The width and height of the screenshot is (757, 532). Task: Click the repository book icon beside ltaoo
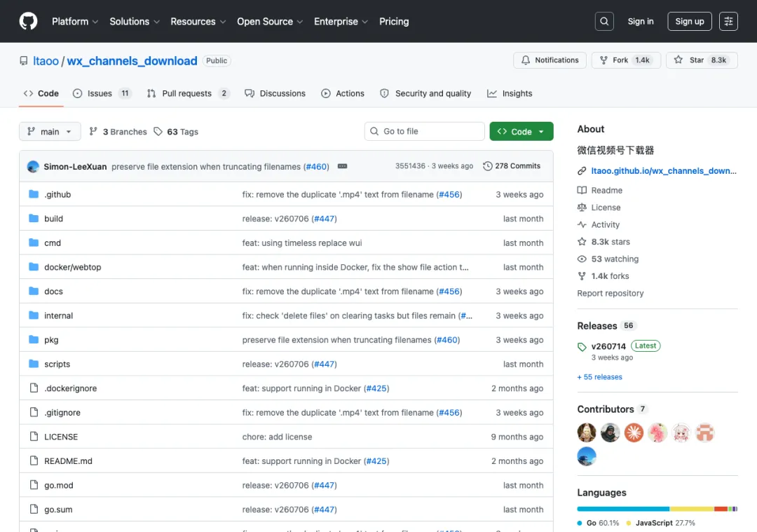24,61
